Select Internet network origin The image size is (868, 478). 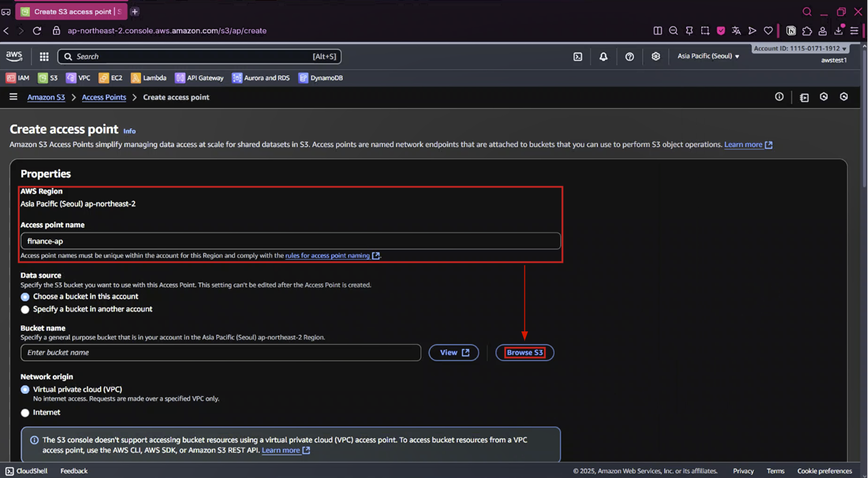point(25,413)
